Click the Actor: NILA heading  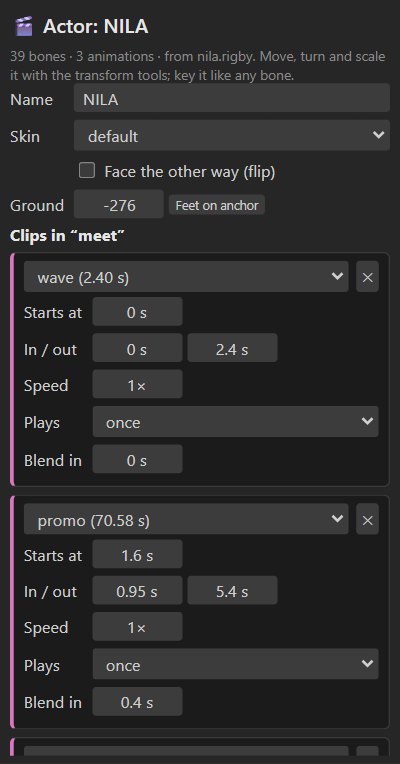click(x=95, y=26)
